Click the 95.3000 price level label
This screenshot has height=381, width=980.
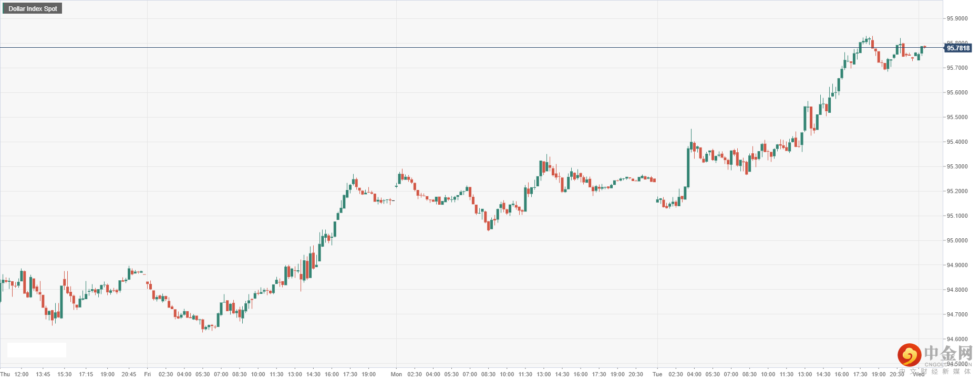[957, 166]
